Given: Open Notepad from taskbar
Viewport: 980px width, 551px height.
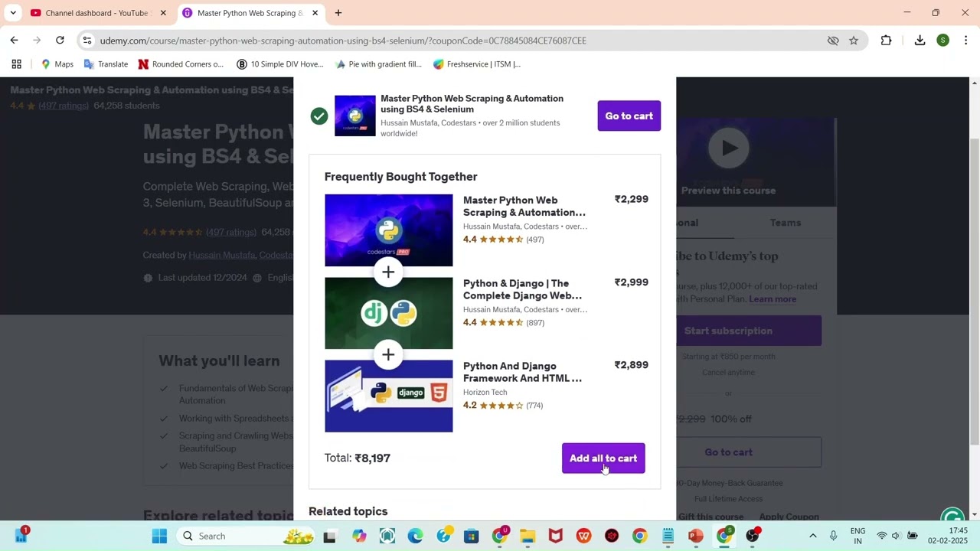Looking at the screenshot, I should 668,536.
